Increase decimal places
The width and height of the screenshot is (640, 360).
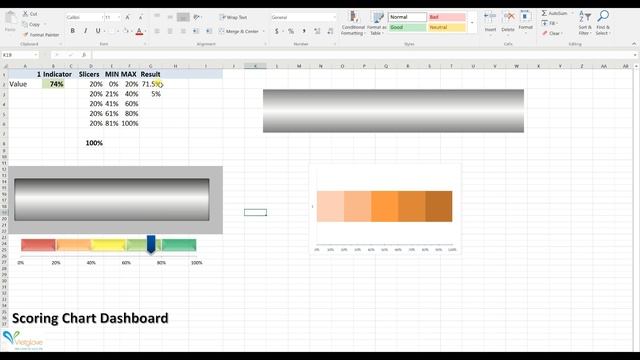317,31
